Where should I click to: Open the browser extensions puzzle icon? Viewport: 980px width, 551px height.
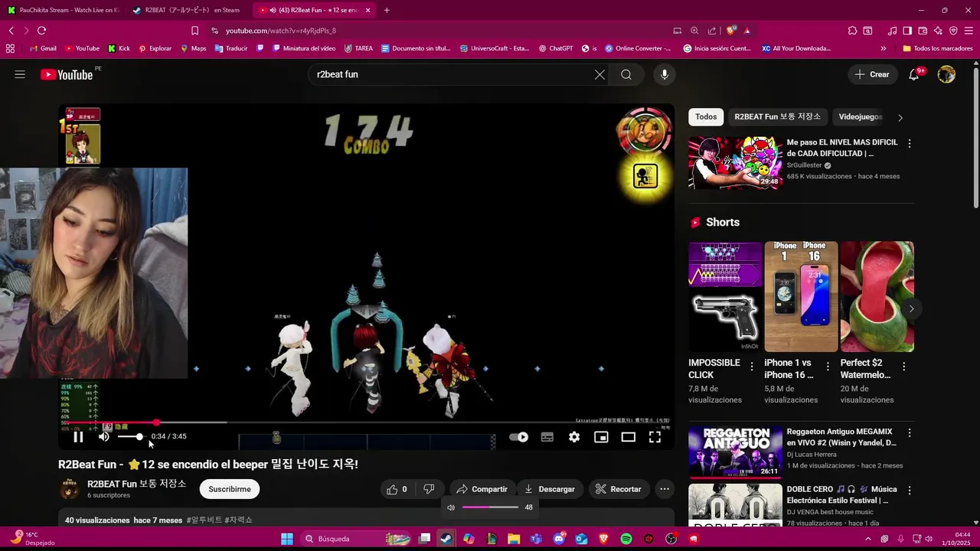[852, 31]
